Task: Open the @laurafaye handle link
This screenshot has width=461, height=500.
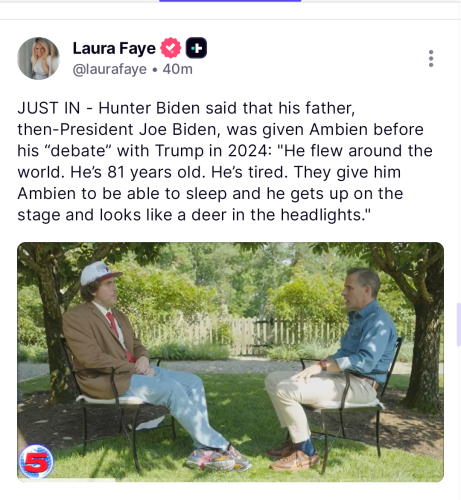Action: pyautogui.click(x=110, y=69)
